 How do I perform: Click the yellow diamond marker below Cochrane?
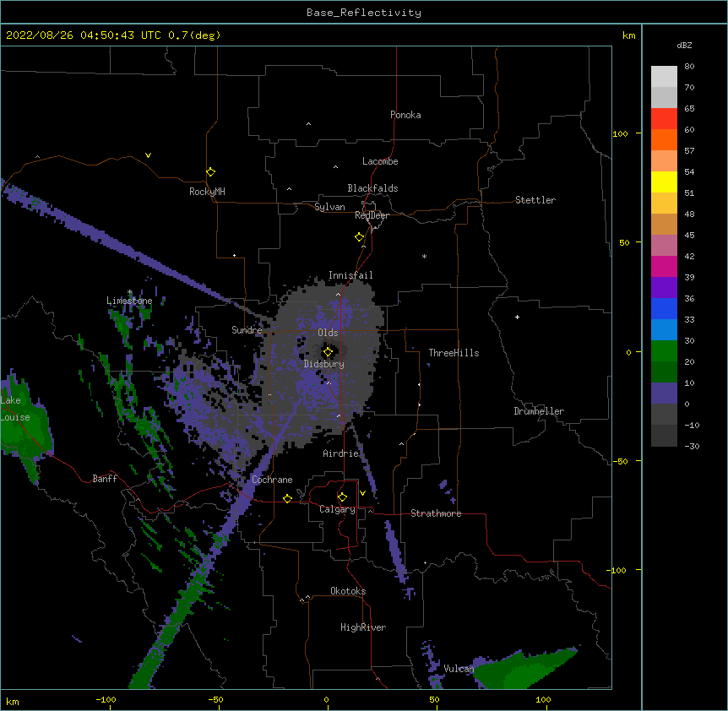[287, 498]
